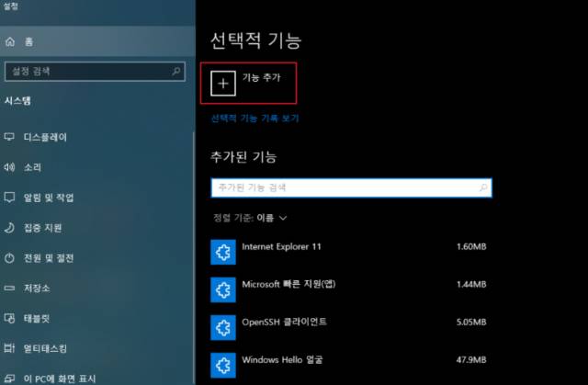Open the 선택적 기능 기록 보기 link
This screenshot has height=385, width=588.
(x=254, y=119)
